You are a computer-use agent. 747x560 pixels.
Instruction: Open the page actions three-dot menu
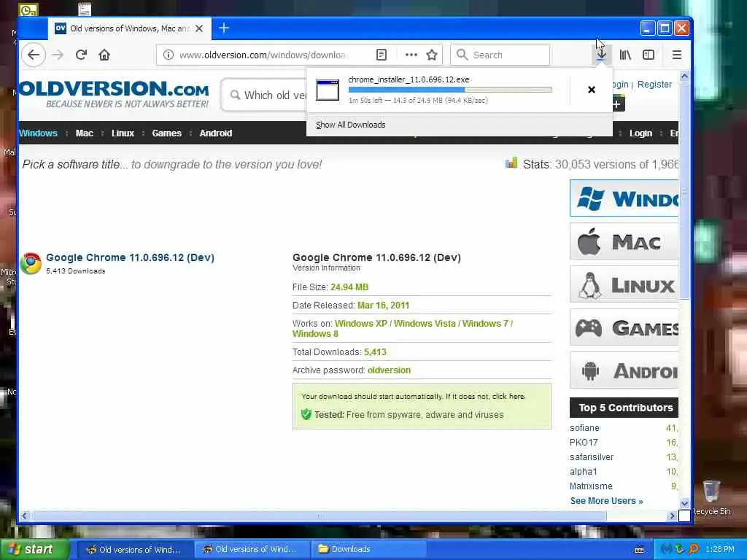(411, 55)
